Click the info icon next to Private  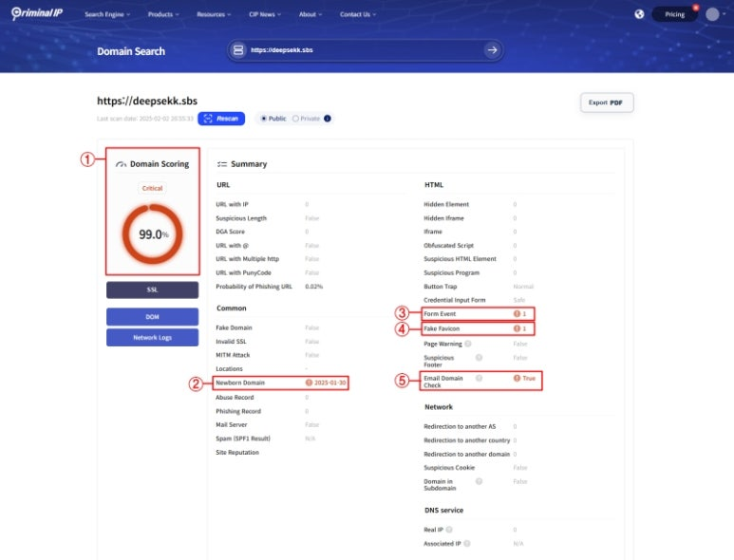328,119
